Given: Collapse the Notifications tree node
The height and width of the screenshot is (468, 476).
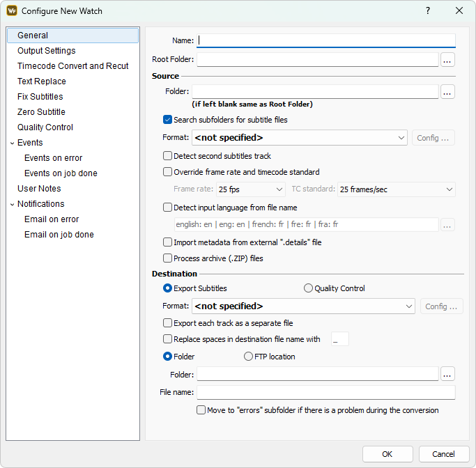Looking at the screenshot, I should pos(12,204).
